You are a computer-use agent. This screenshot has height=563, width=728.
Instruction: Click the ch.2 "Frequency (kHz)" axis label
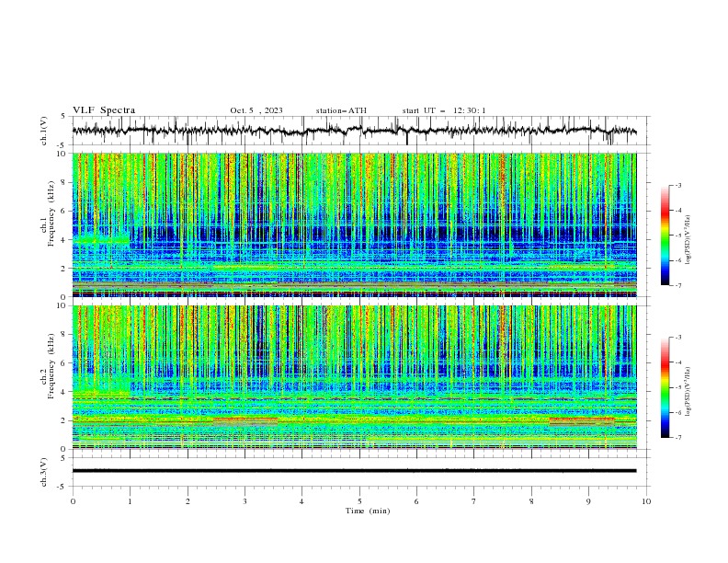pyautogui.click(x=51, y=365)
